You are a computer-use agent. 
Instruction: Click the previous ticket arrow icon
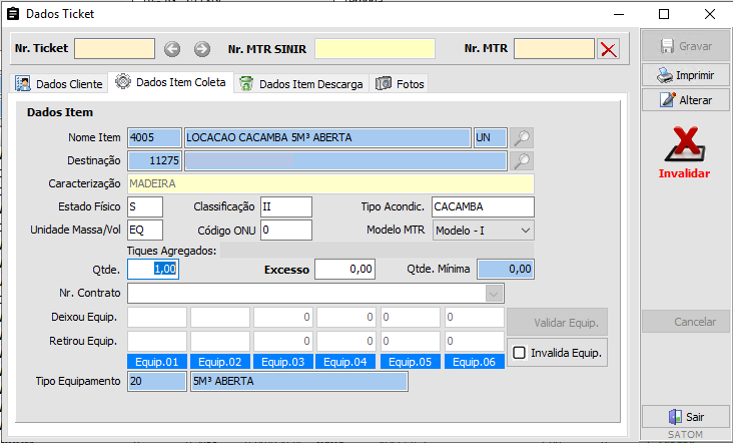172,49
